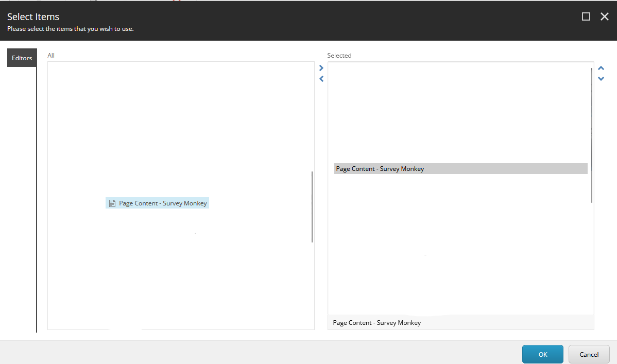Click the All panel label above the list
This screenshot has height=364, width=617.
click(x=50, y=55)
